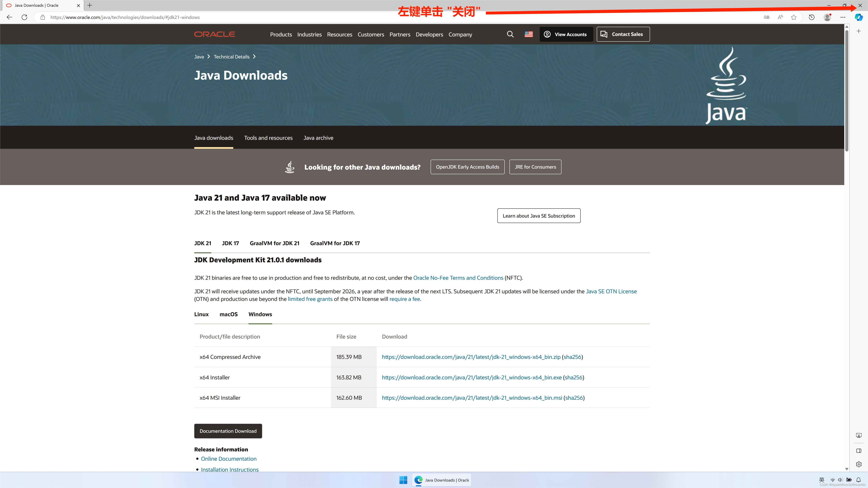
Task: Switch to GraalVM for JDK 21
Action: pos(274,243)
